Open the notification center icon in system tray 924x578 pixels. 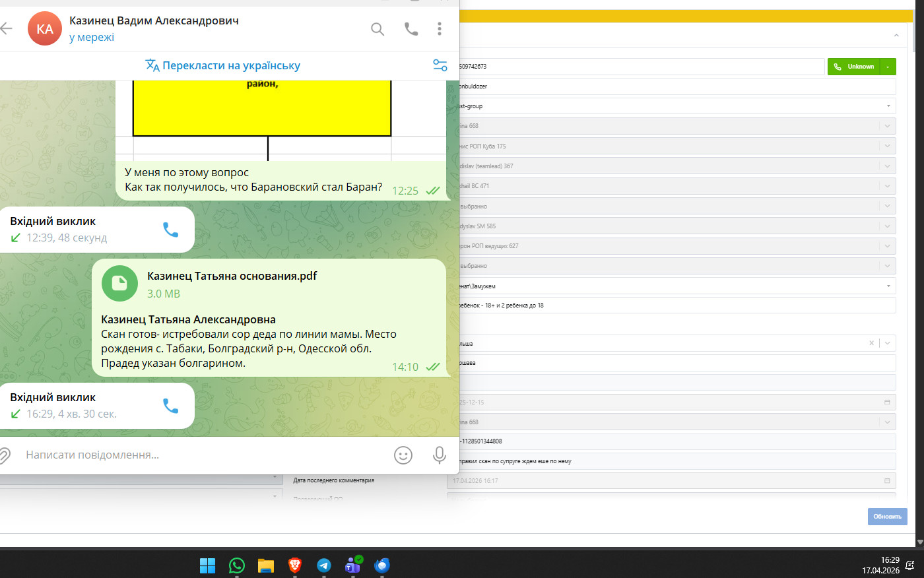[910, 565]
